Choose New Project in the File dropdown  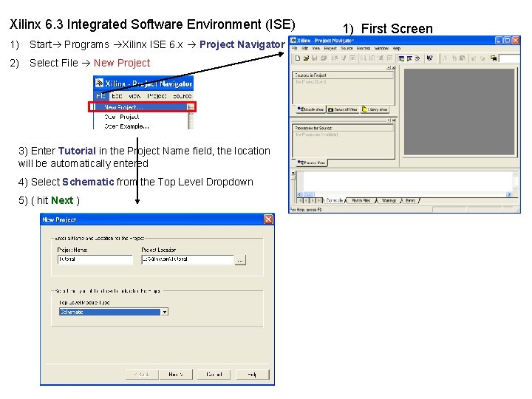pos(142,107)
